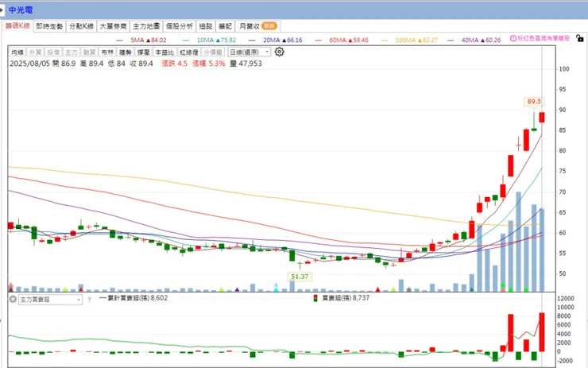Toggle the 投信 overlay button
This screenshot has height=368, width=588.
(53, 52)
